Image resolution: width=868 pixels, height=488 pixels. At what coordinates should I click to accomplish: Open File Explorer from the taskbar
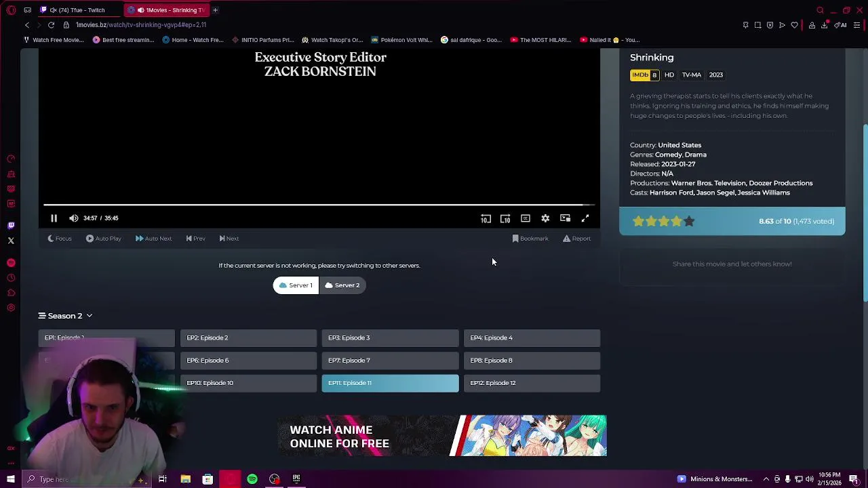[185, 479]
